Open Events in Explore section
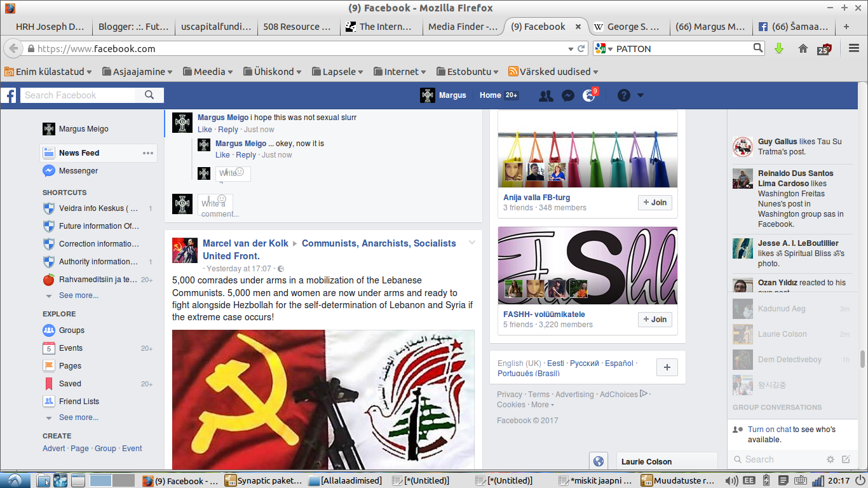The image size is (868, 488). point(71,348)
